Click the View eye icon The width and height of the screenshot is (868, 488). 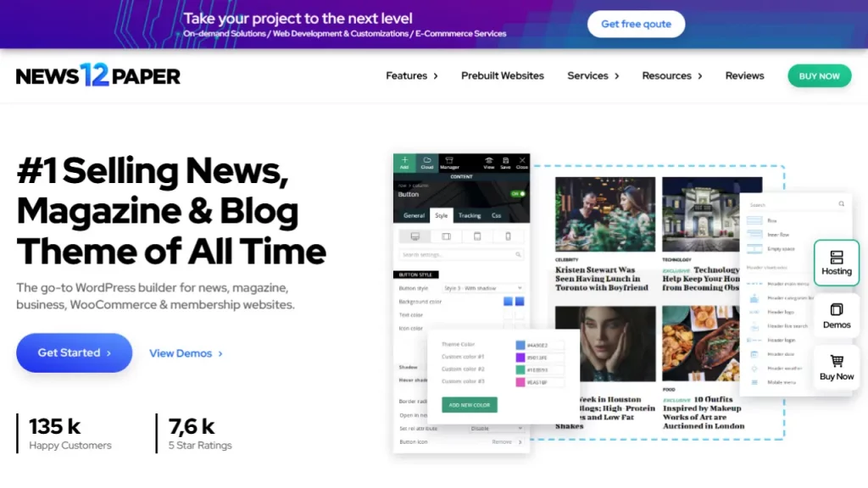[489, 162]
